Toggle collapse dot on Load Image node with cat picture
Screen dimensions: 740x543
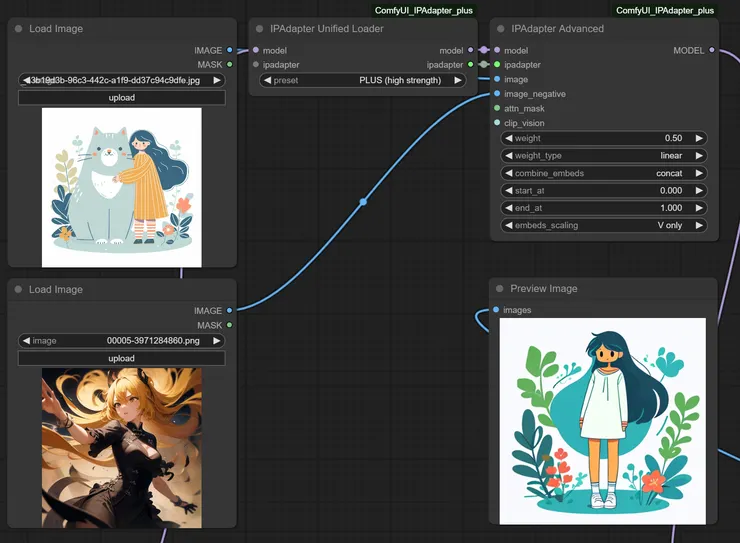tap(19, 29)
